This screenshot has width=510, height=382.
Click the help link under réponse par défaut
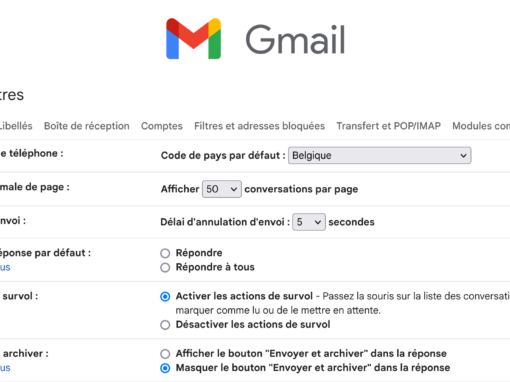coord(5,267)
